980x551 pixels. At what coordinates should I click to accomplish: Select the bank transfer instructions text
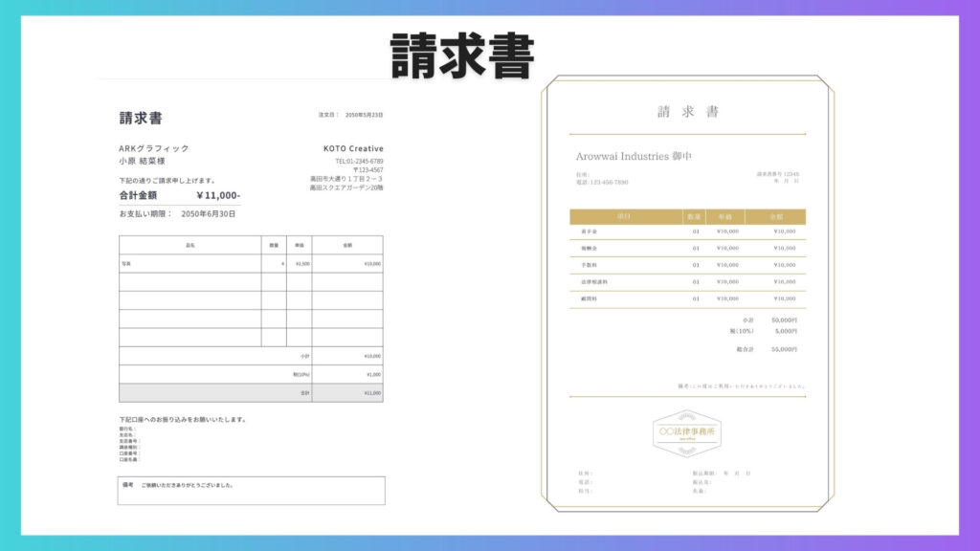point(183,420)
